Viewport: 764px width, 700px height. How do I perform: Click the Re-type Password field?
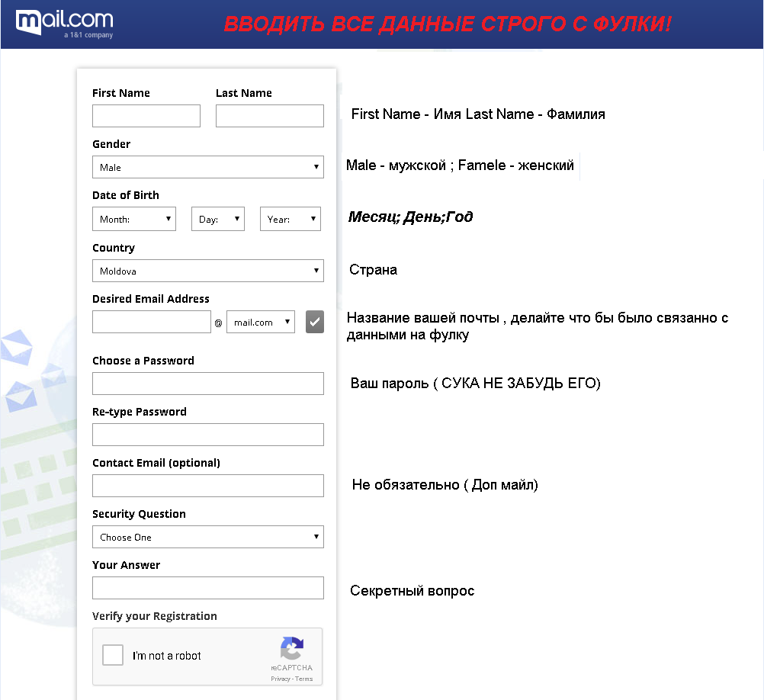point(207,435)
